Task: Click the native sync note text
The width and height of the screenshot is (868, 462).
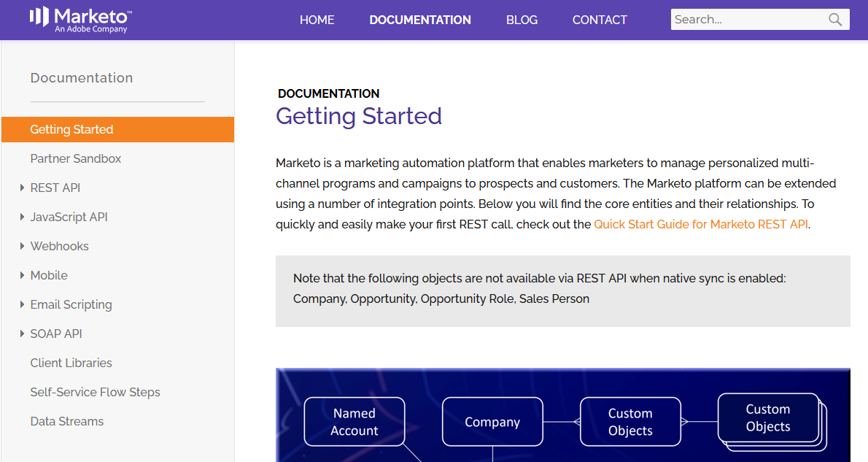Action: (x=539, y=288)
